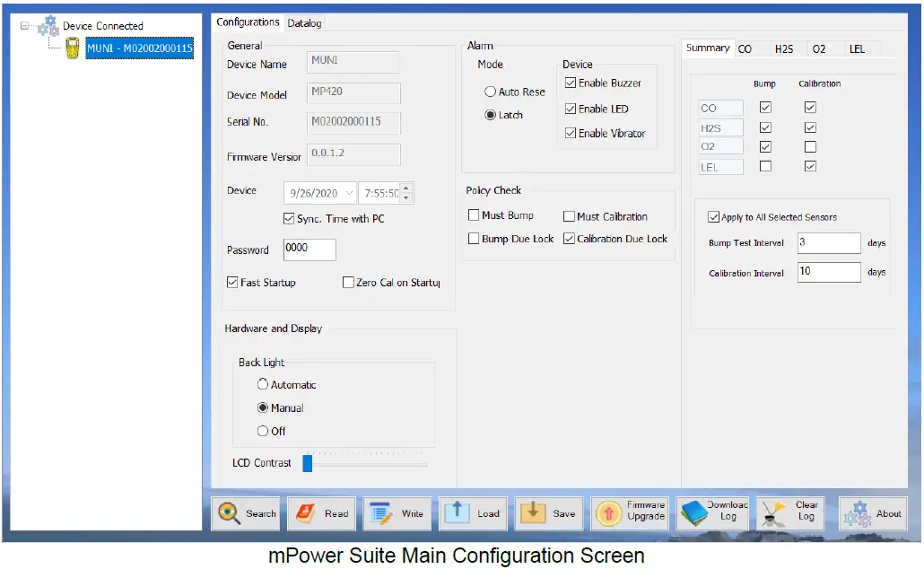
Task: Check the Must Calibration policy
Action: [569, 216]
